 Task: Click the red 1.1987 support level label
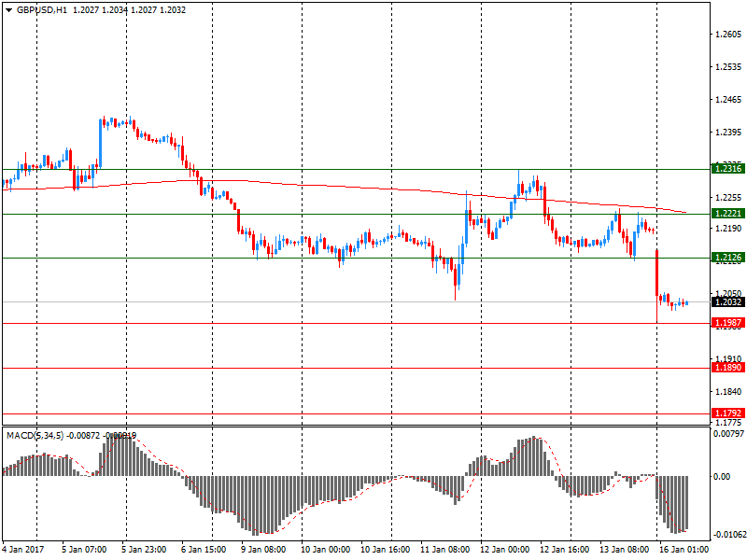click(x=727, y=323)
